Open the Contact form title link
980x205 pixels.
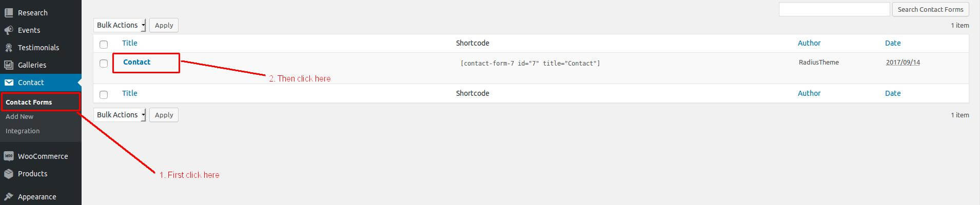tap(136, 62)
